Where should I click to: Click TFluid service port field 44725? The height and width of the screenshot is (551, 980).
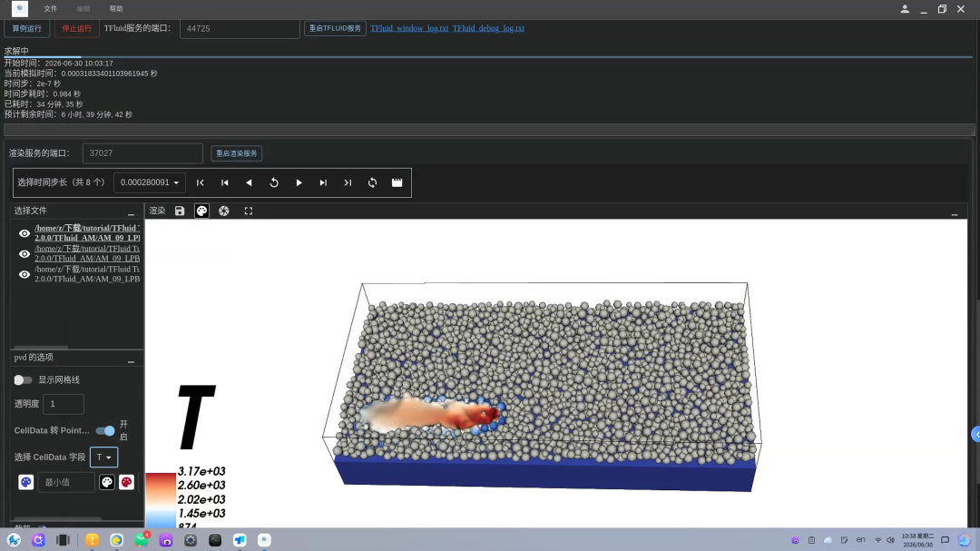point(240,29)
